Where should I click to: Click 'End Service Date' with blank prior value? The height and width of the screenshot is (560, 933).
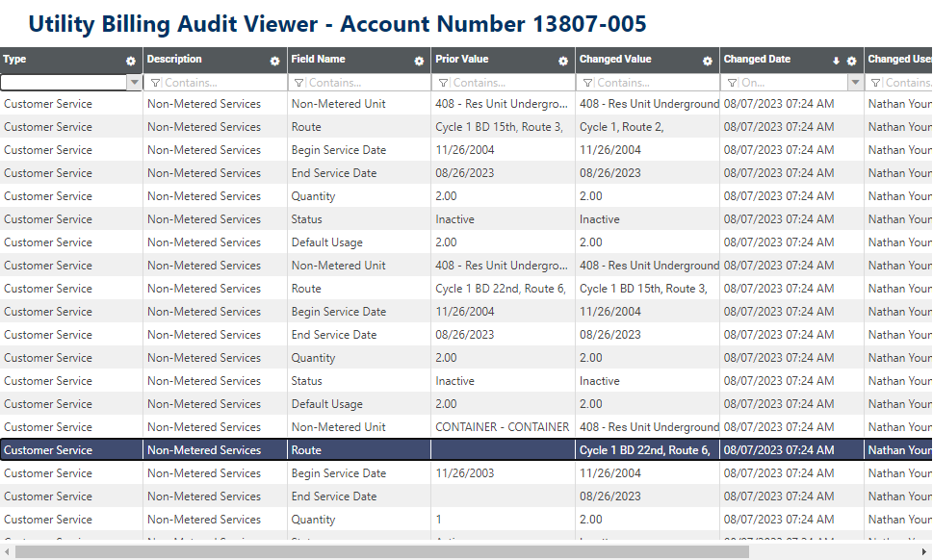(334, 496)
